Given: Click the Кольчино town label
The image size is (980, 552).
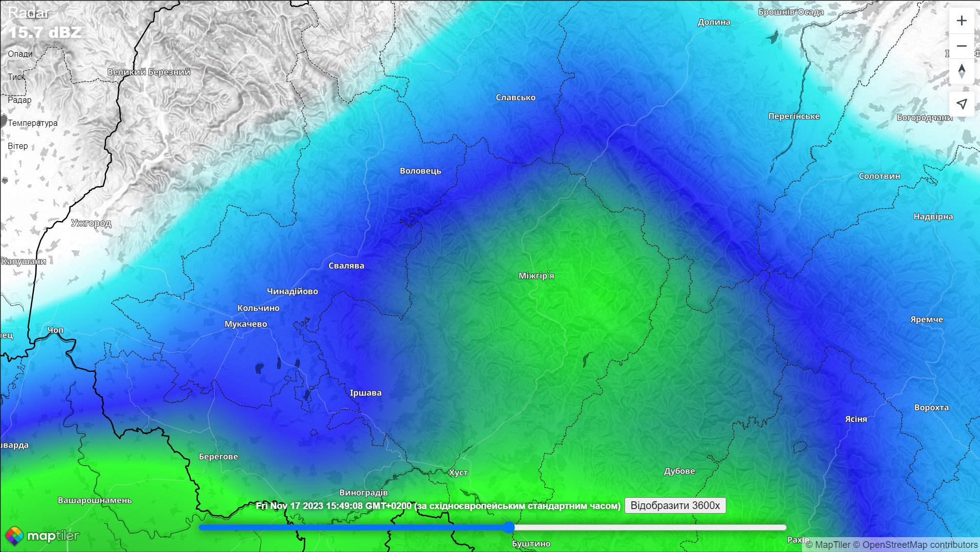Looking at the screenshot, I should pyautogui.click(x=258, y=308).
